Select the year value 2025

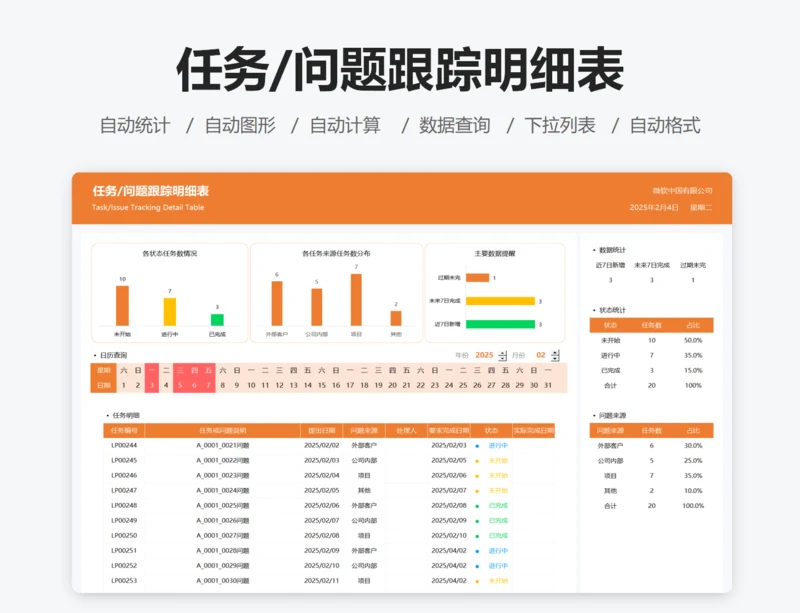[x=484, y=355]
